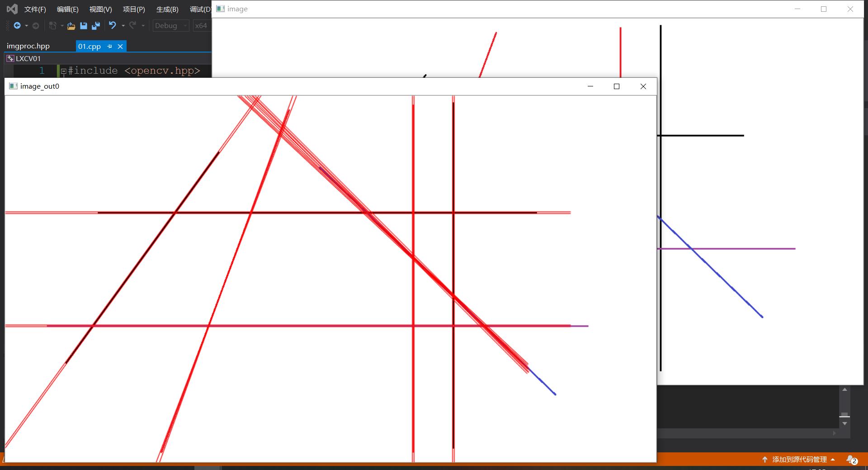Click the Undo icon
This screenshot has width=868, height=470.
click(x=113, y=25)
